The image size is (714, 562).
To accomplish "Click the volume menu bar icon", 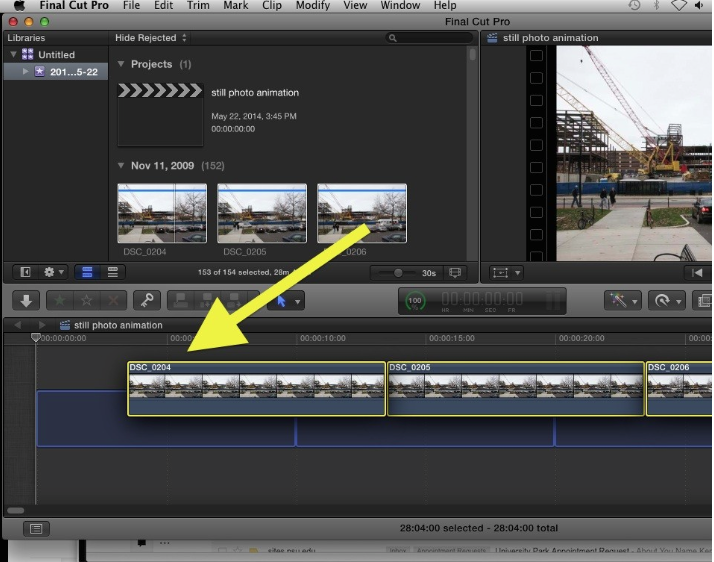I will click(699, 5).
